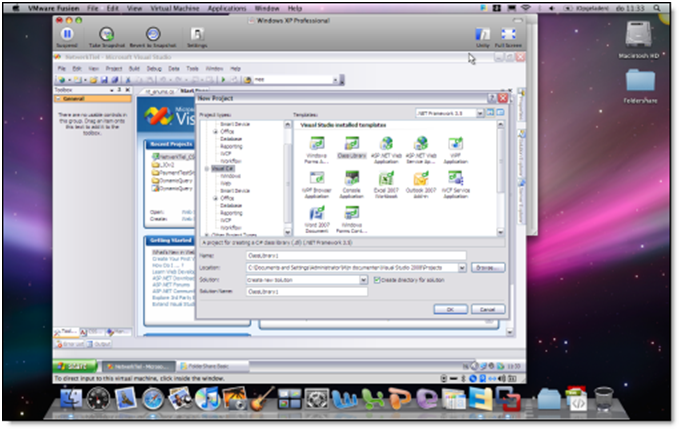Screen dimensions: 681x431
Task: Open Virtual Machine menu in macOS menu bar
Action: (175, 8)
